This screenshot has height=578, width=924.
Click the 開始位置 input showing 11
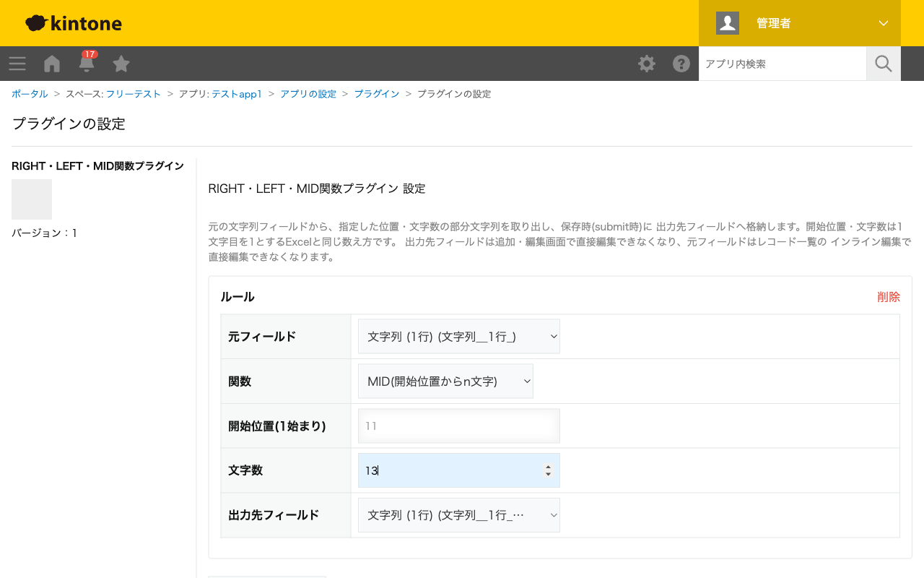pyautogui.click(x=459, y=426)
